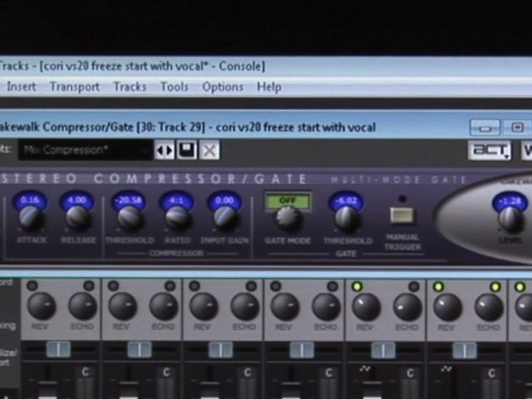Click the gate threshold value -6.02
The image size is (532, 399).
click(x=346, y=201)
